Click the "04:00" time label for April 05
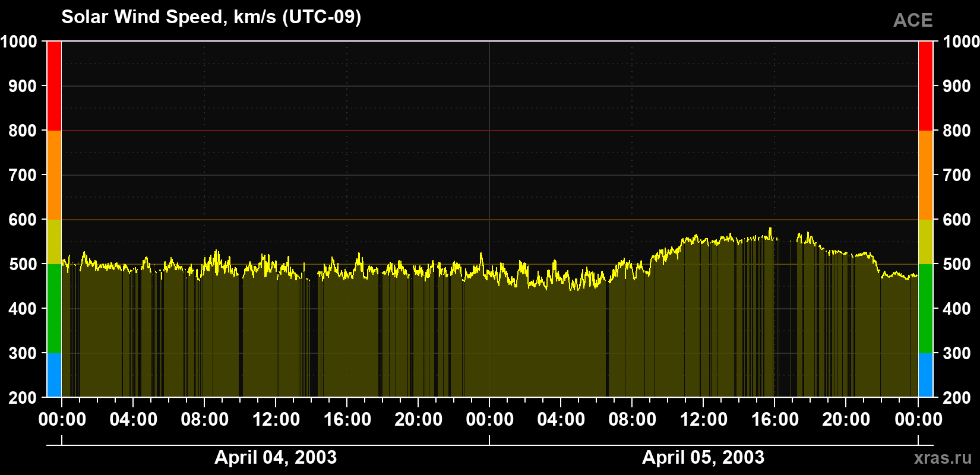Screen dimensions: 980x475 pyautogui.click(x=561, y=420)
